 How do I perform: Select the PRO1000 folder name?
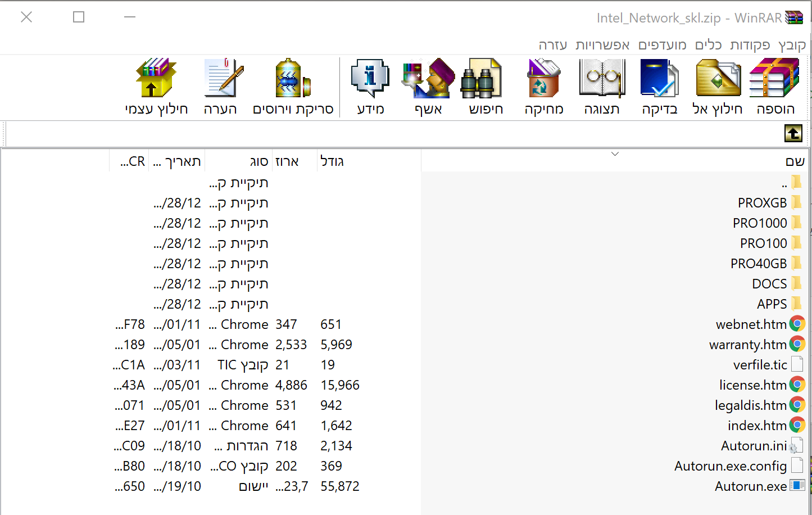[x=760, y=223]
